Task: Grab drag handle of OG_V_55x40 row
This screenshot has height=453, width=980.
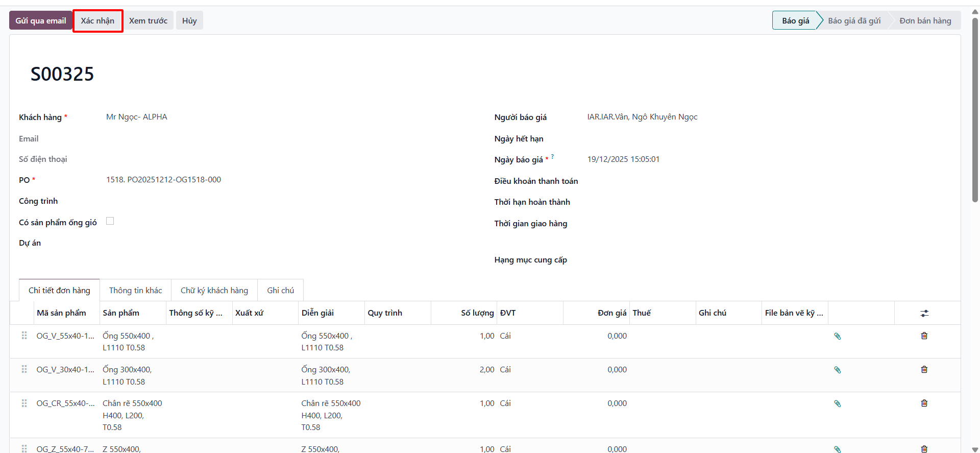Action: click(24, 336)
